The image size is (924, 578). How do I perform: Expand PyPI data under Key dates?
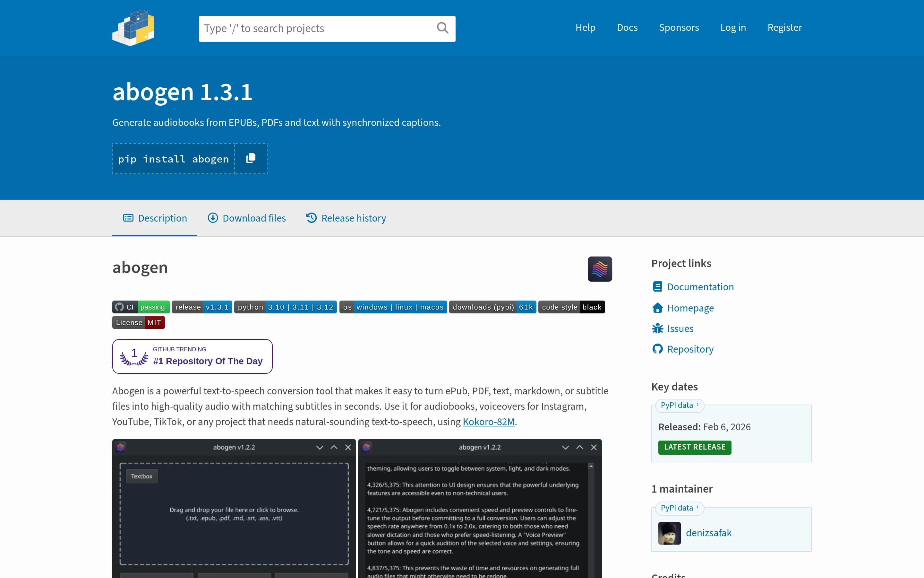point(680,405)
